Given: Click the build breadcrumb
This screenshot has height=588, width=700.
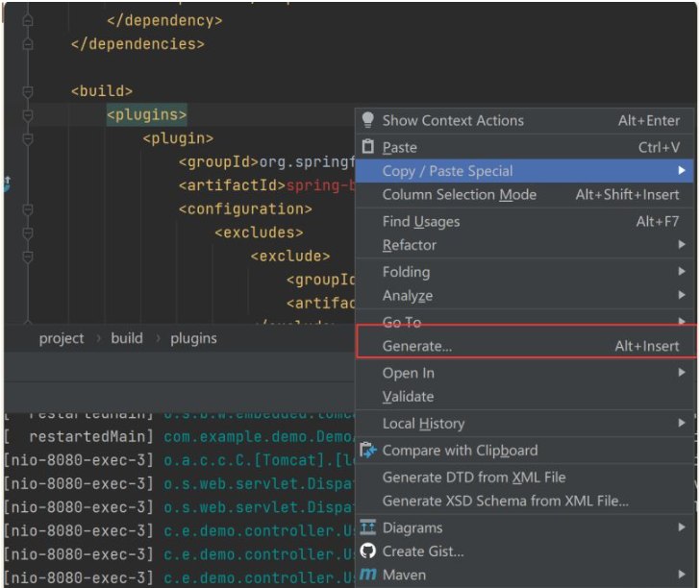Looking at the screenshot, I should 127,338.
